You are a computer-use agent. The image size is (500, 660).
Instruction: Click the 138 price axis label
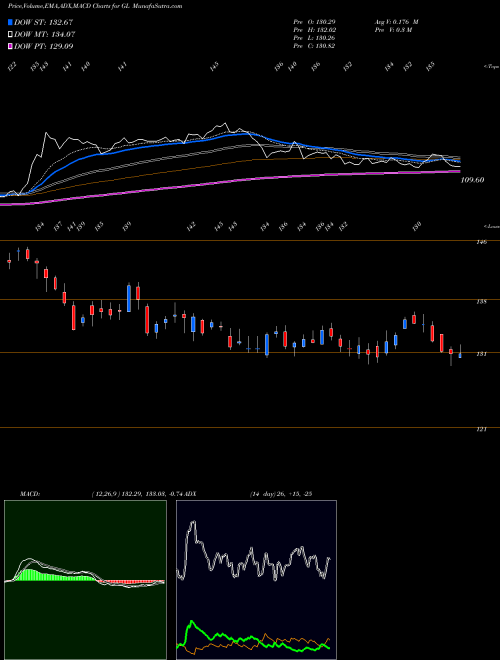[x=482, y=302]
